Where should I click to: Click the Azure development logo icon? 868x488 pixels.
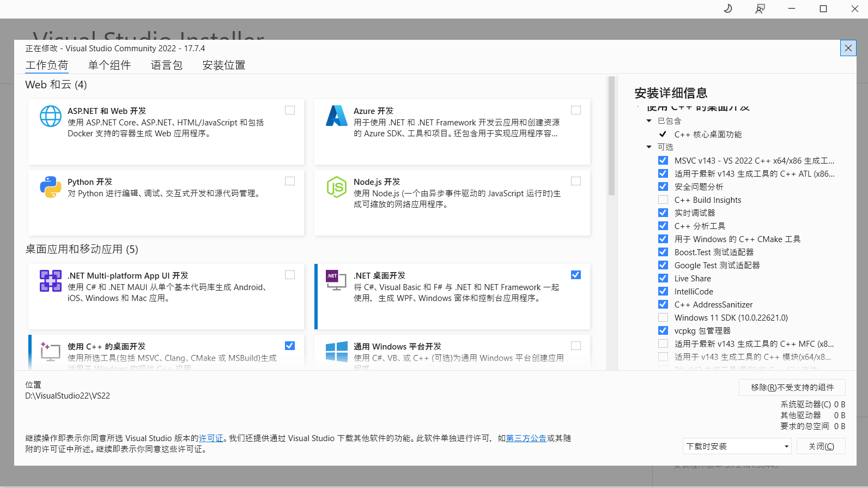pyautogui.click(x=337, y=116)
